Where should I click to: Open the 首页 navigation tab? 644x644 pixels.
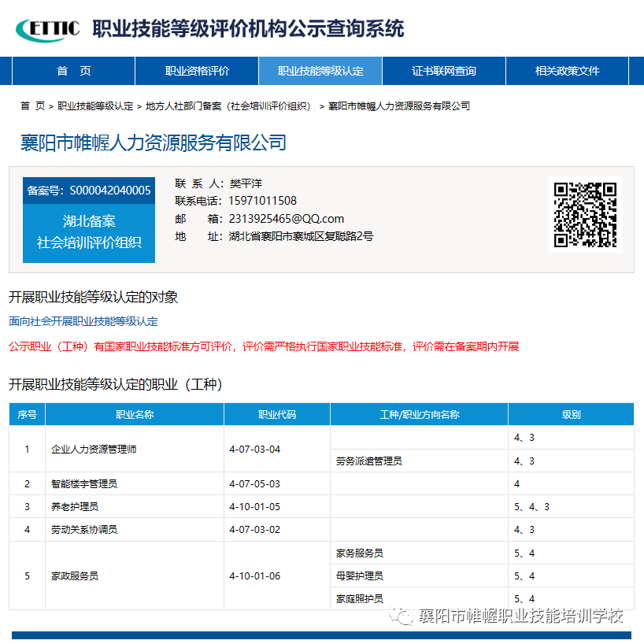(73, 71)
